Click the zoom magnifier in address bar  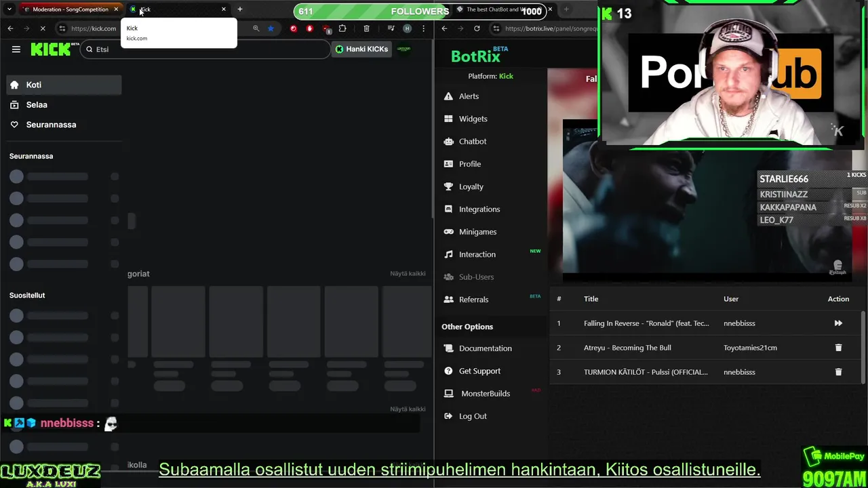point(256,28)
